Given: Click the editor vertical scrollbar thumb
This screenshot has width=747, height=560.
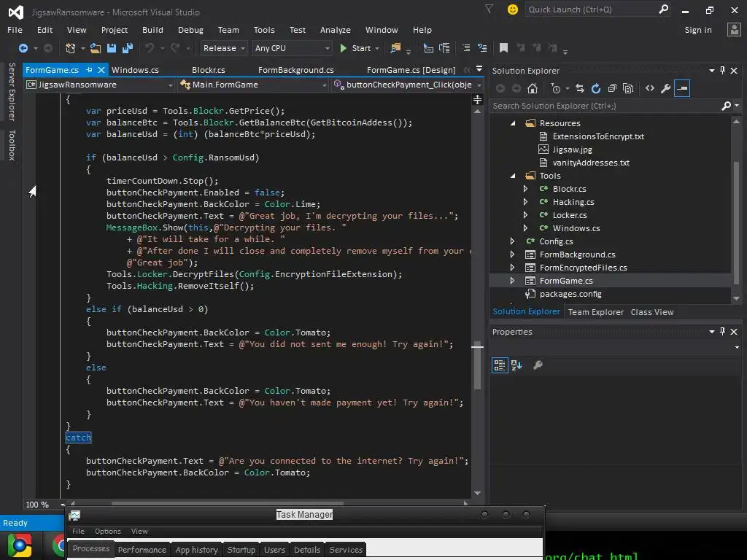Looking at the screenshot, I should click(477, 366).
